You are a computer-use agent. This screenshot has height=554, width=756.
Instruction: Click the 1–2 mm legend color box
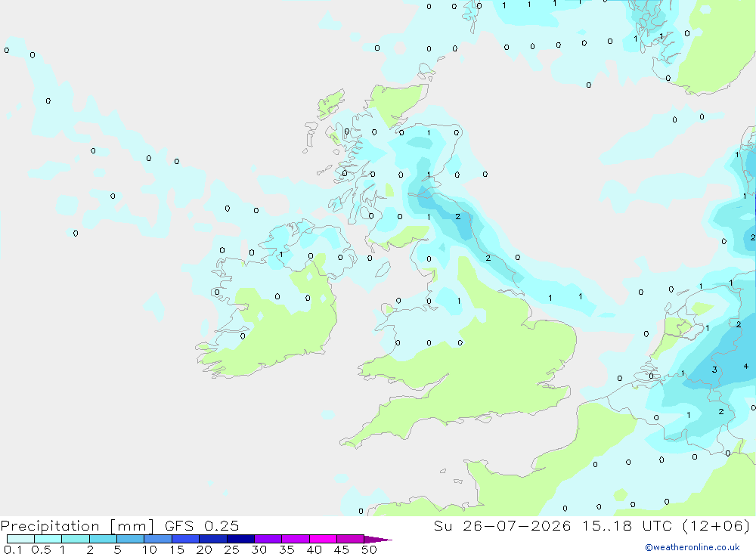[x=76, y=539]
